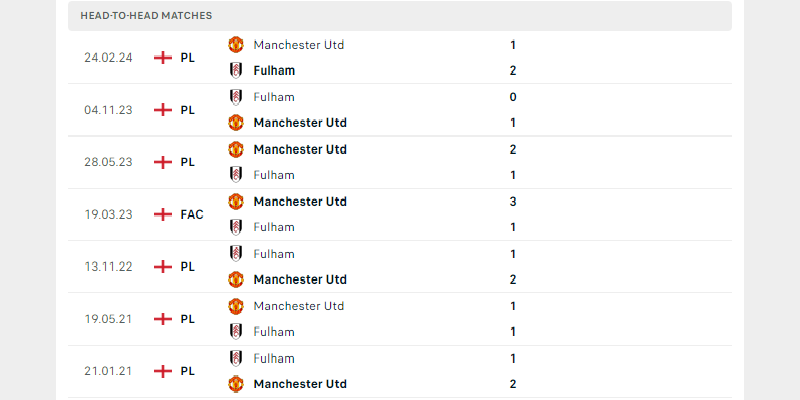
Task: Select Manchester Utd name in 04.11.23 match
Action: [300, 123]
